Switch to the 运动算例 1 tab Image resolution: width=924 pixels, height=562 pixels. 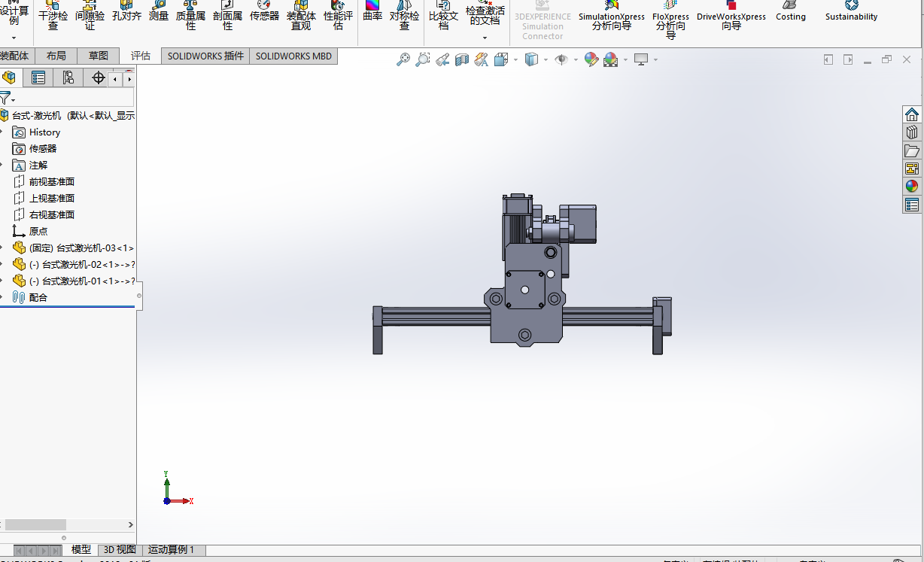[172, 550]
